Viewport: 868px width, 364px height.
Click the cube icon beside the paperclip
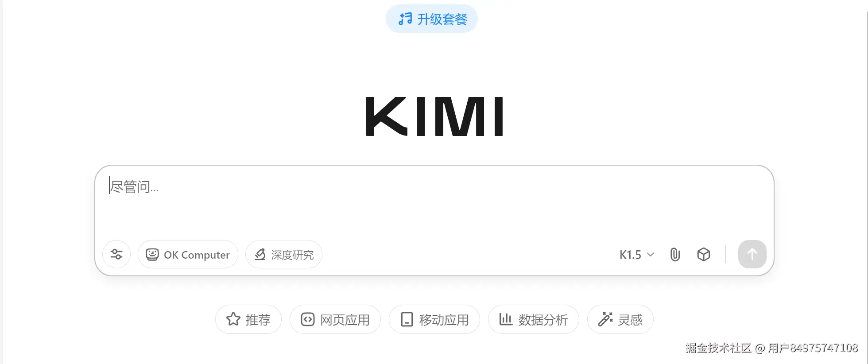pos(704,255)
